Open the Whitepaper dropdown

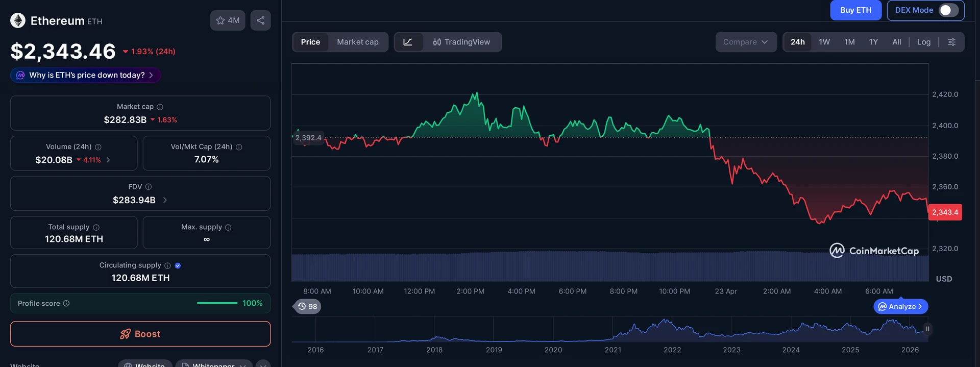(214, 364)
